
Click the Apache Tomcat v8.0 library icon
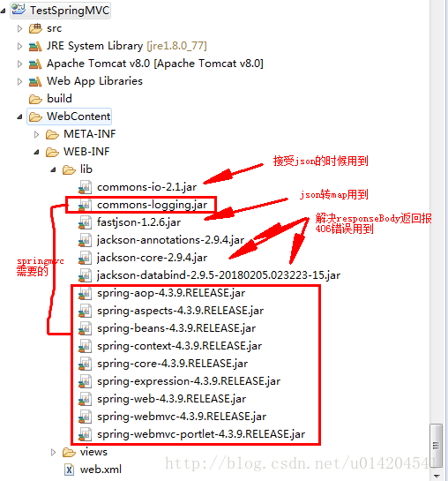click(x=35, y=64)
